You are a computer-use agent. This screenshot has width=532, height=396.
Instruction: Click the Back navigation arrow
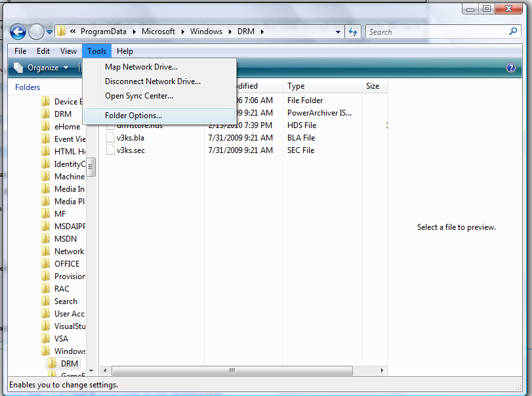[x=18, y=32]
